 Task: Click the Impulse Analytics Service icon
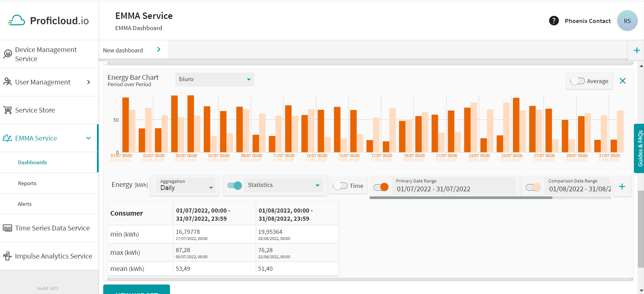[x=7, y=256]
